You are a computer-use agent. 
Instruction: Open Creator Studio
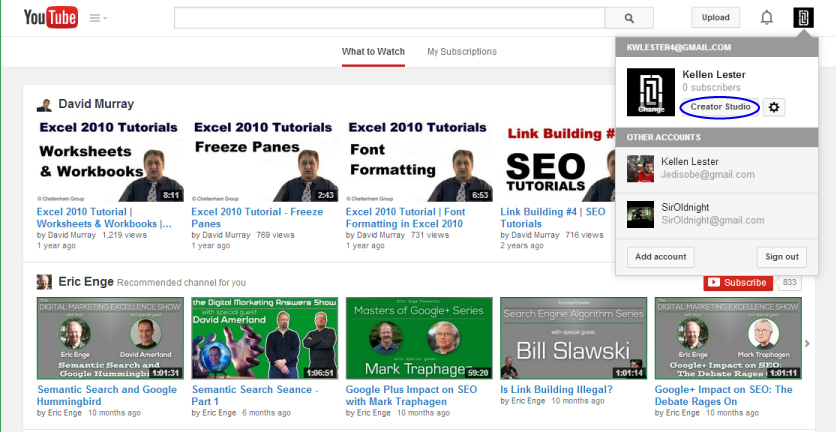click(x=720, y=107)
